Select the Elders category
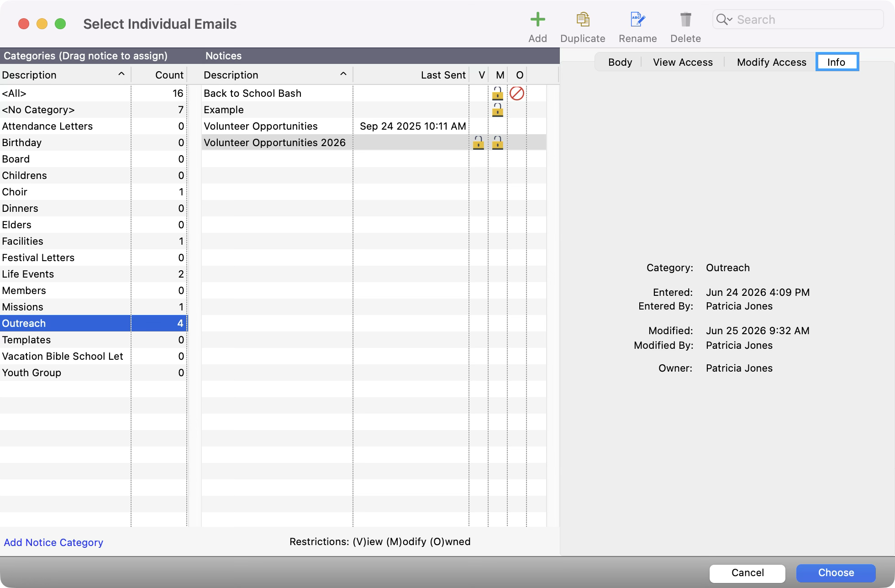Viewport: 895px width, 588px height. (94, 225)
